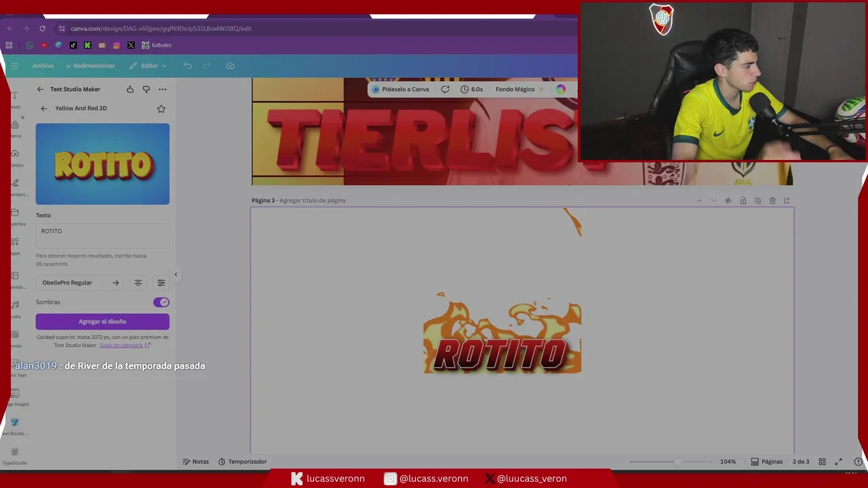Image resolution: width=868 pixels, height=488 pixels.
Task: Open the YouTube bookmark
Action: pos(44,45)
